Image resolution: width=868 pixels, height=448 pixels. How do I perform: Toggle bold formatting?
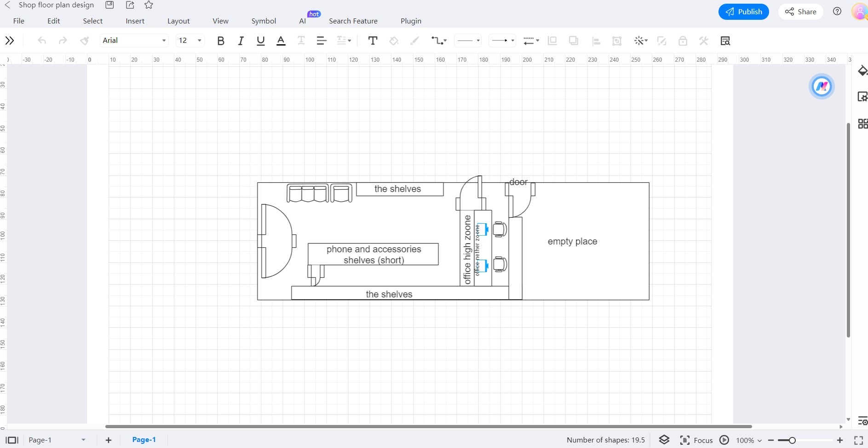221,41
